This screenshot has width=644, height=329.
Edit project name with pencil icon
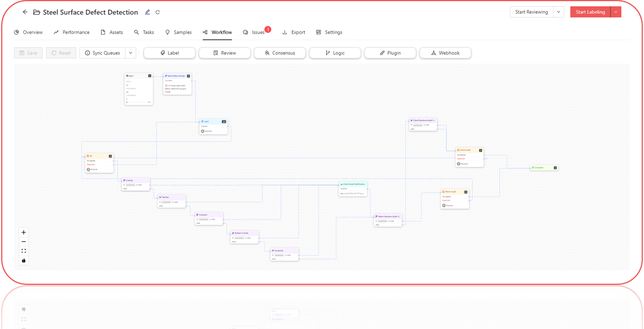148,12
